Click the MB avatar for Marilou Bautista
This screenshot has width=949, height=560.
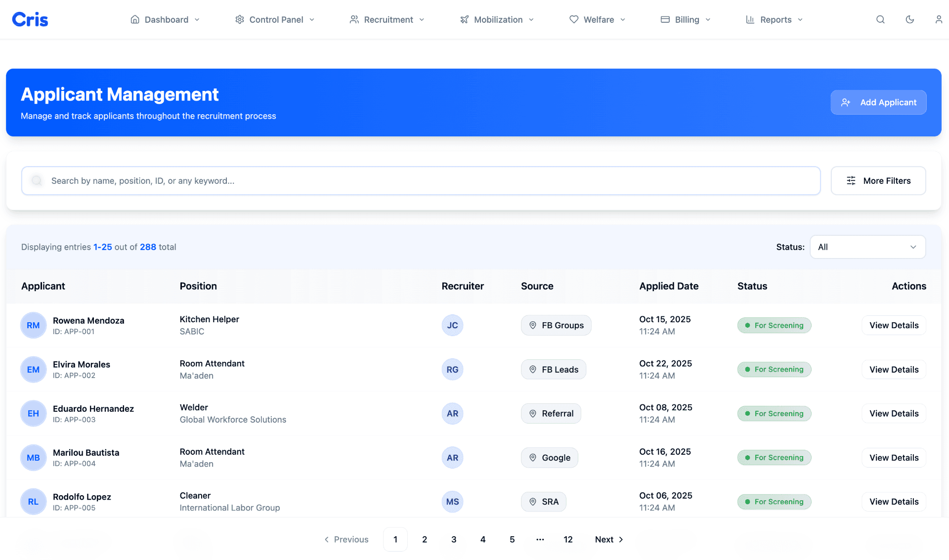pyautogui.click(x=33, y=458)
